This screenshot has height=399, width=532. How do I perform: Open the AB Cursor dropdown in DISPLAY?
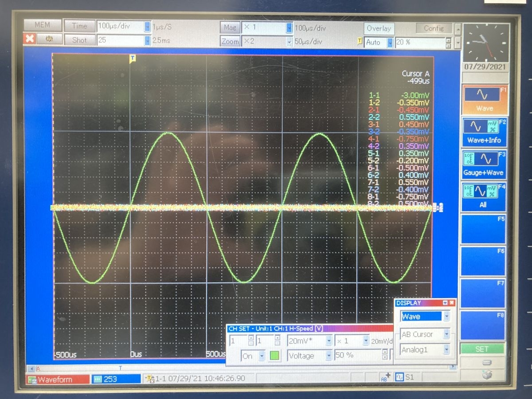pyautogui.click(x=446, y=334)
